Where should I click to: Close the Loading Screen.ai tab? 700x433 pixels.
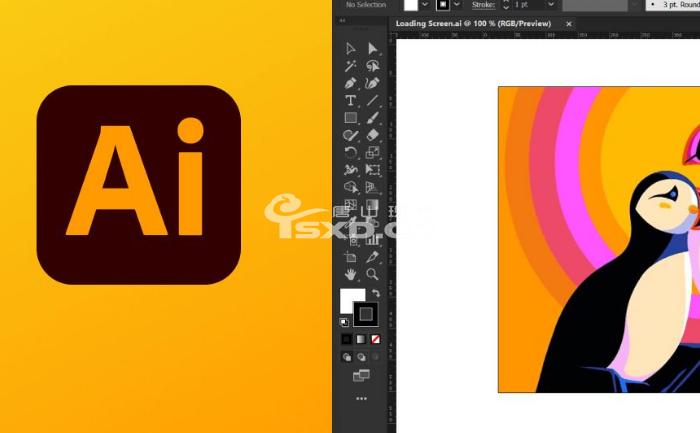click(568, 24)
